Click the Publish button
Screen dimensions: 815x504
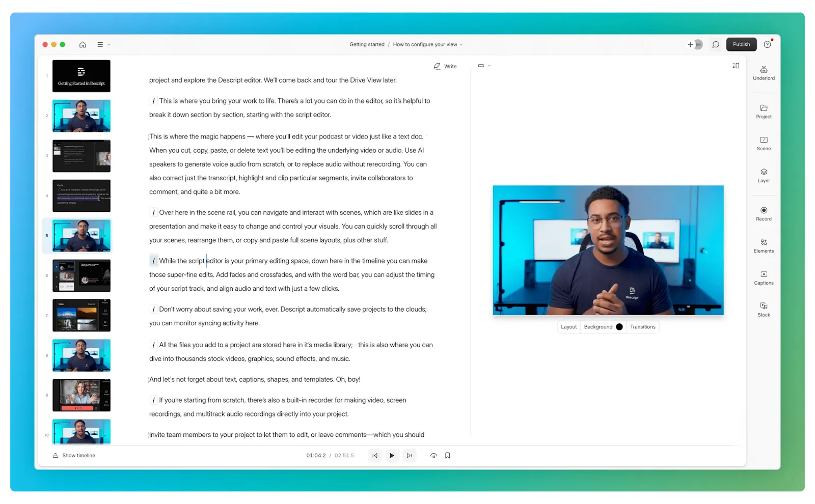(741, 44)
